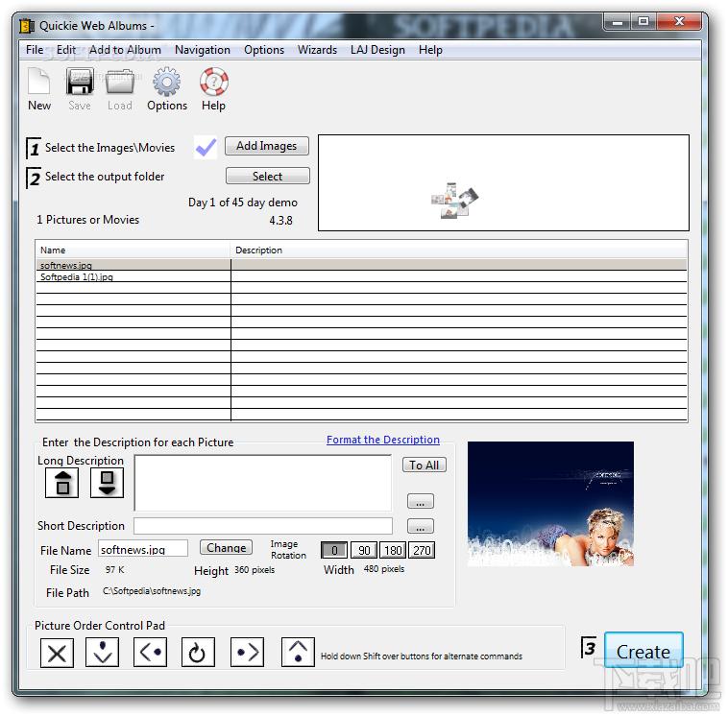The width and height of the screenshot is (728, 716).
Task: Open the Wizards menu
Action: (x=318, y=50)
